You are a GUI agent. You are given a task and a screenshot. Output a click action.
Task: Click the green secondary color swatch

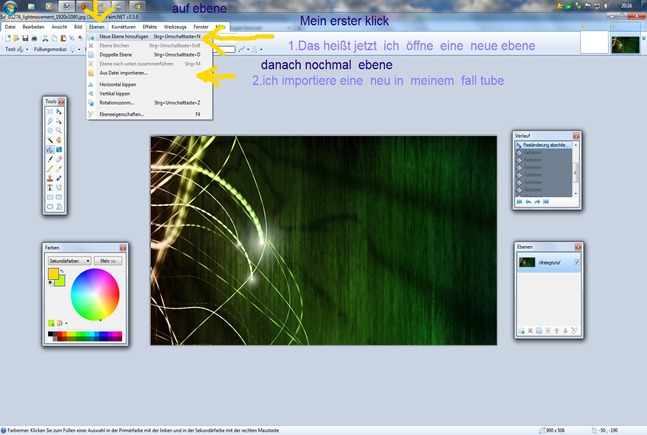click(61, 281)
